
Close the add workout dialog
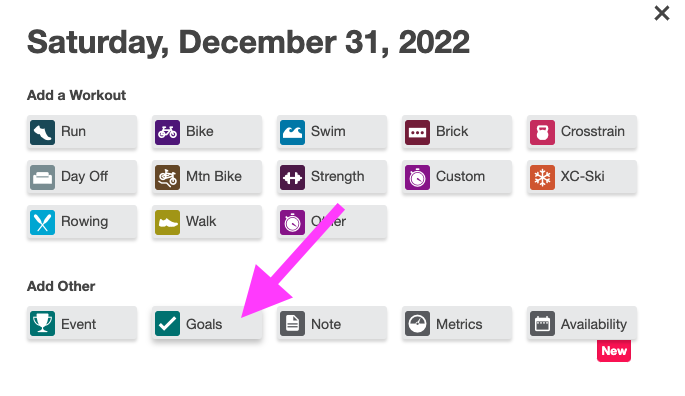[662, 13]
